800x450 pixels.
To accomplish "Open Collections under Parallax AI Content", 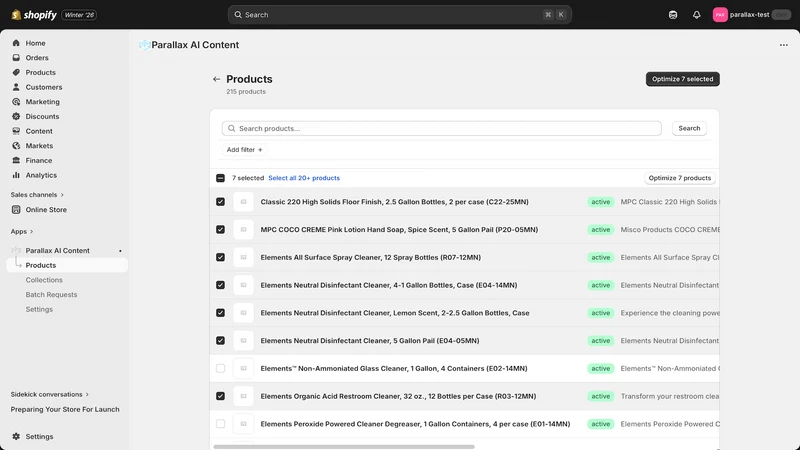I will point(44,280).
